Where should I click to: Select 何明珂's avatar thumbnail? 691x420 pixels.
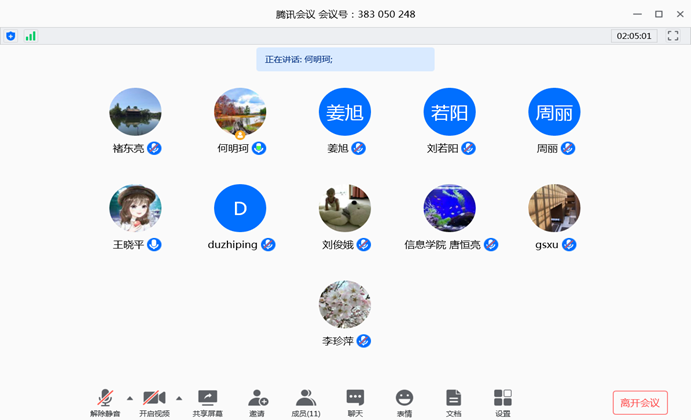coord(240,113)
